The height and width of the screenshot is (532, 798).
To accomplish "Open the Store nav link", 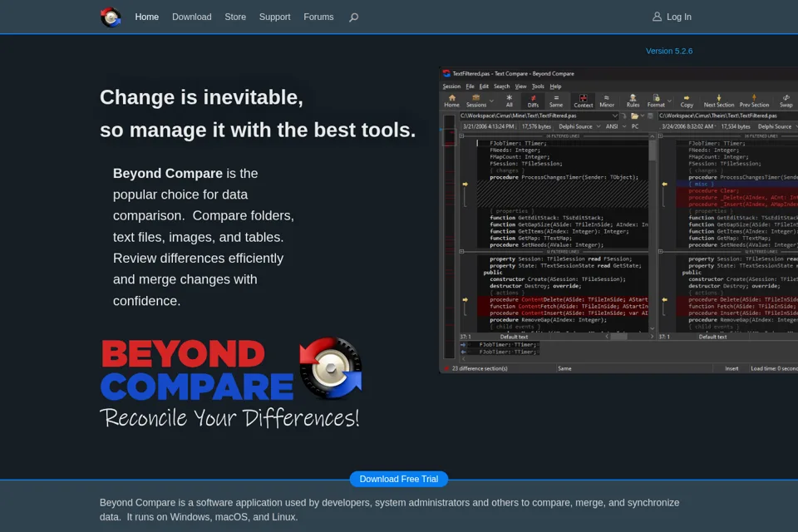I will (235, 17).
